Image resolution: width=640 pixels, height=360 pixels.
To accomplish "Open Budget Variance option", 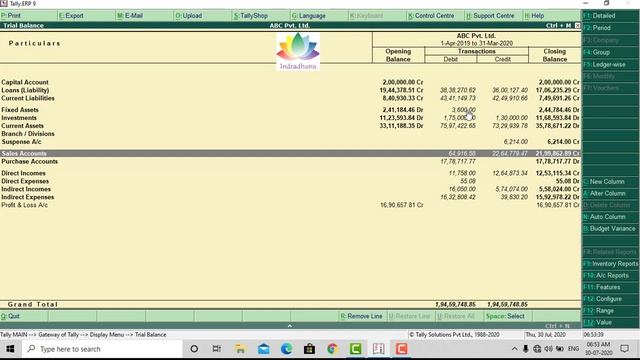I will 611,229.
